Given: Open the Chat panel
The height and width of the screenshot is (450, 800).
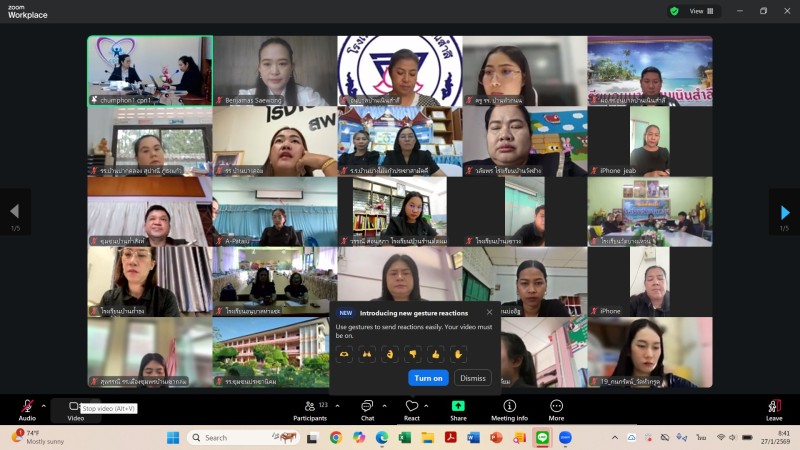Looking at the screenshot, I should 366,408.
